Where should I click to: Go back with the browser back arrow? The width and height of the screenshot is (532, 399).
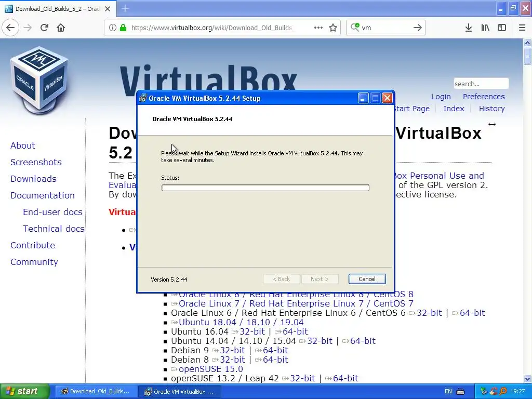coord(10,28)
